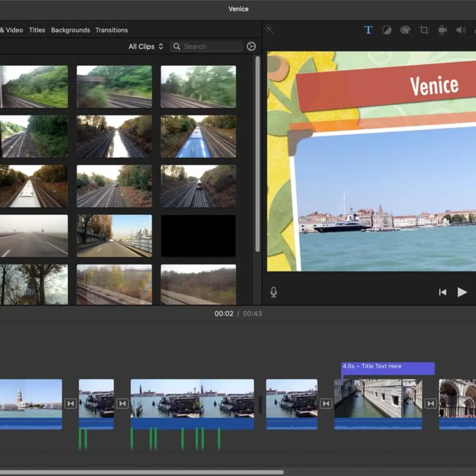Select the 4.0s Title Text Here bar
This screenshot has height=476, width=476.
pos(388,368)
